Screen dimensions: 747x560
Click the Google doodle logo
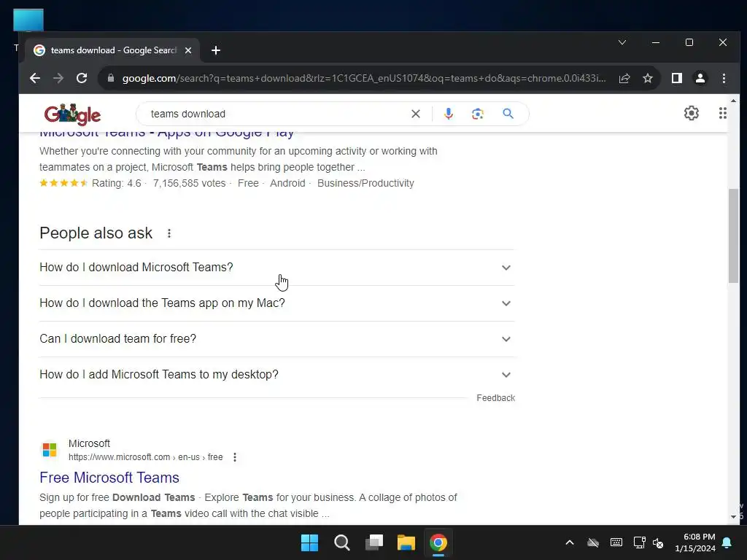pos(72,114)
